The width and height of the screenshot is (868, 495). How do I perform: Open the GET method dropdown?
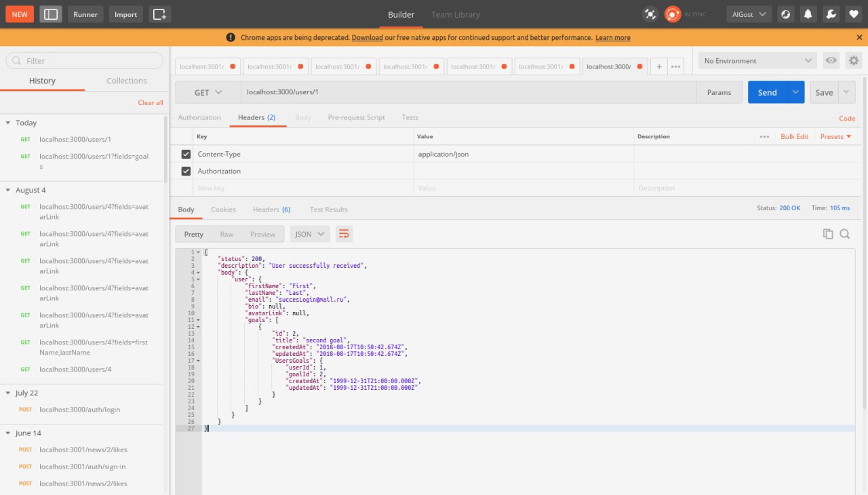208,93
